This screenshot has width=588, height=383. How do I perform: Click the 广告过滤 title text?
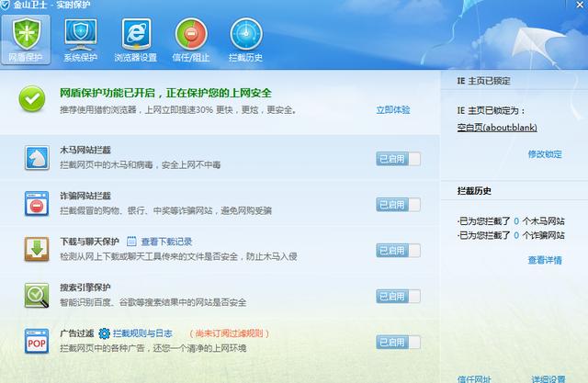point(77,333)
